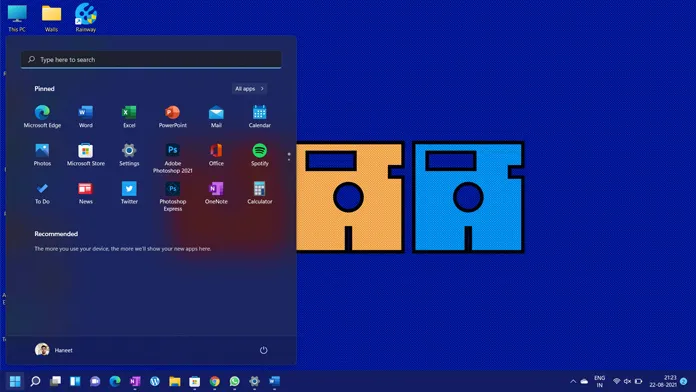
Task: Open Settings gear on taskbar
Action: (254, 381)
